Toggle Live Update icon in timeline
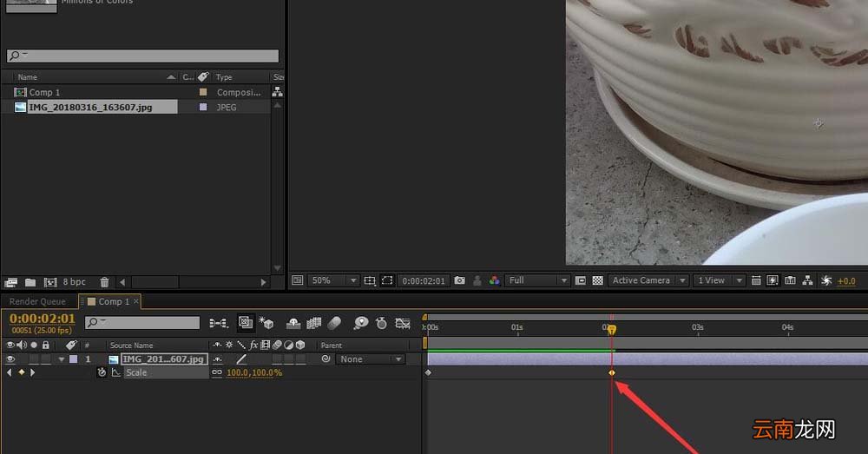 click(x=246, y=322)
